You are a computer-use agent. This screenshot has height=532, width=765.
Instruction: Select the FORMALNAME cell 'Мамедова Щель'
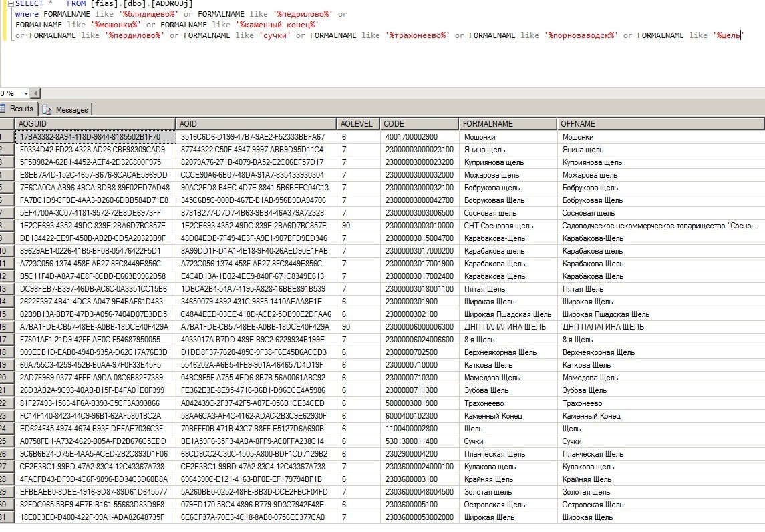click(508, 378)
